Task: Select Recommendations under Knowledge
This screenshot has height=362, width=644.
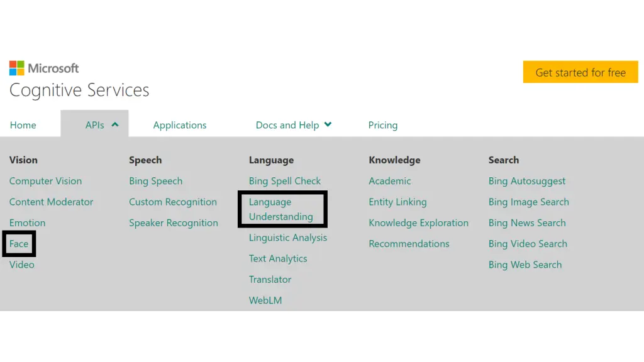Action: pyautogui.click(x=409, y=244)
